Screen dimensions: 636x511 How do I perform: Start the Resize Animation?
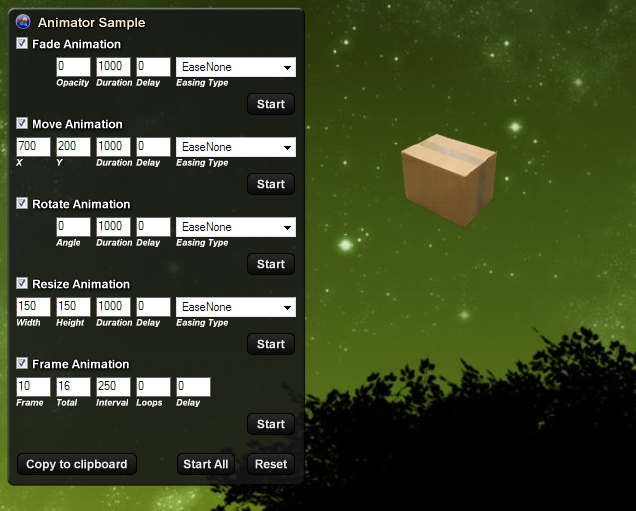(x=271, y=344)
